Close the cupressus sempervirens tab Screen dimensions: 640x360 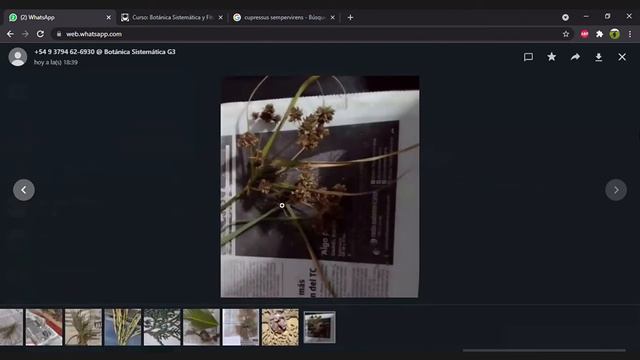(x=333, y=18)
